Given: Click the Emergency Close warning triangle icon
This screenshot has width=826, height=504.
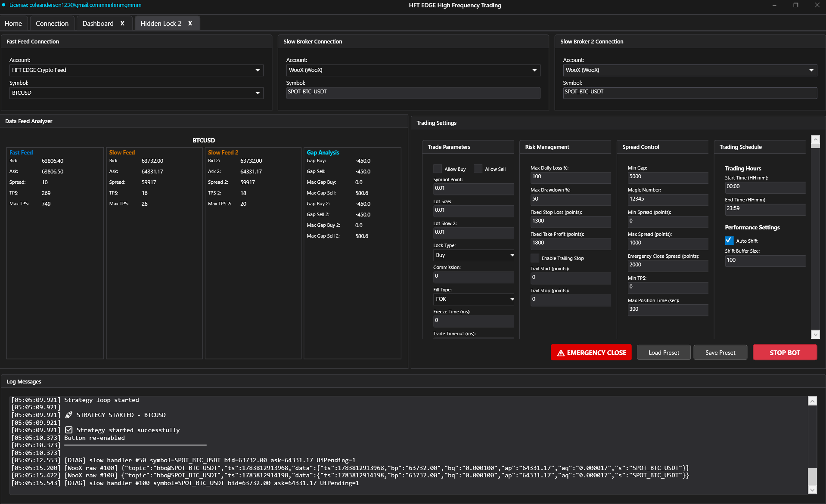Looking at the screenshot, I should click(561, 353).
